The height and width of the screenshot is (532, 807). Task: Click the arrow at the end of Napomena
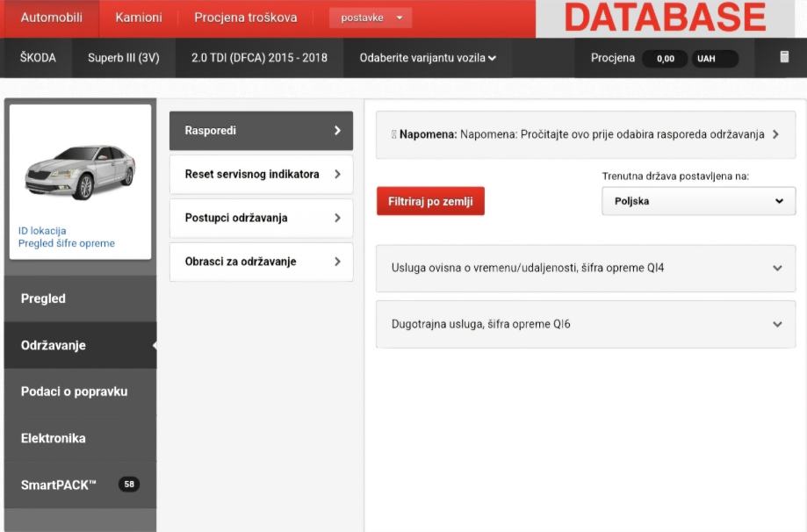pyautogui.click(x=775, y=134)
